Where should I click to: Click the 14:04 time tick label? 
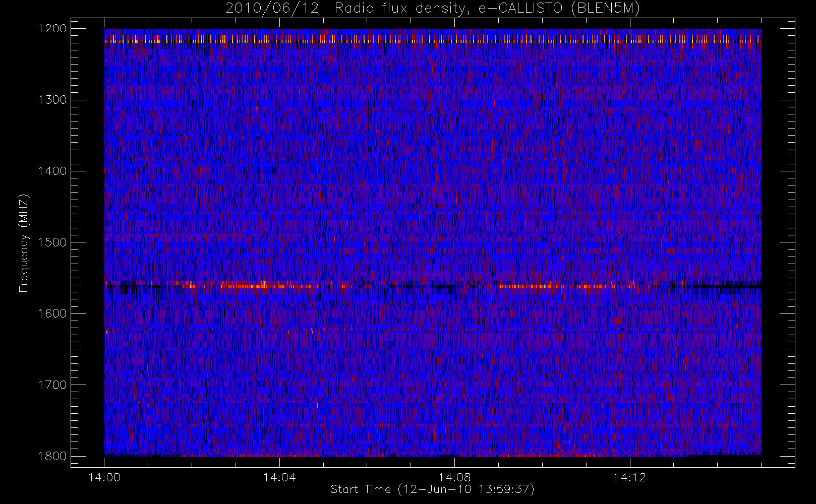279,477
